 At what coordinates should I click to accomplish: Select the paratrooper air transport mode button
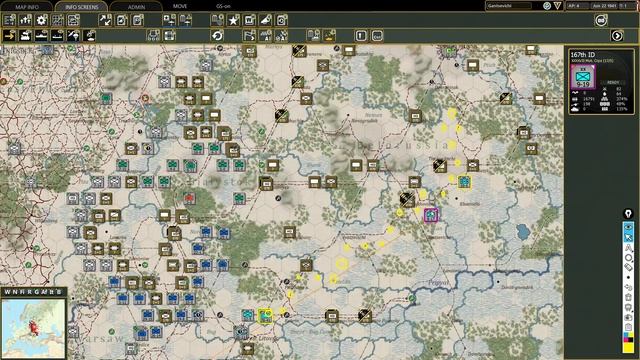pos(73,36)
